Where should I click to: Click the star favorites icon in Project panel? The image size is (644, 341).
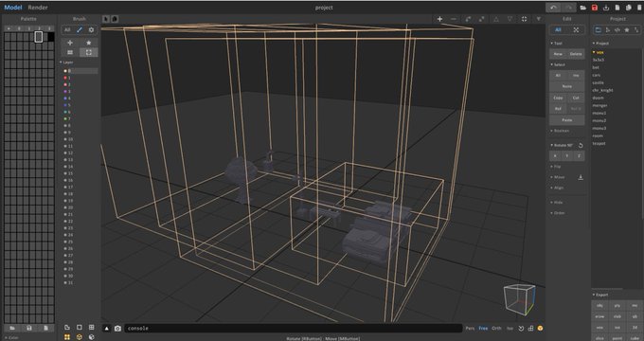tap(627, 30)
